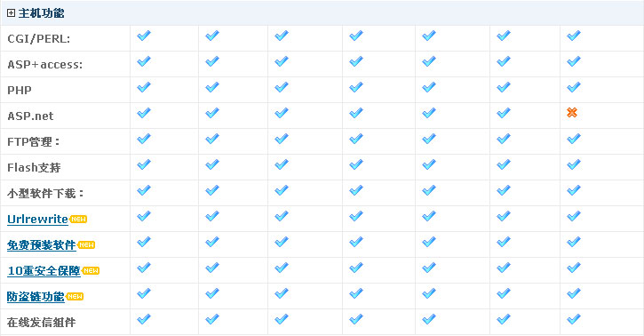Click first column checkmark in ASP.net row
The image size is (644, 336).
pyautogui.click(x=144, y=113)
